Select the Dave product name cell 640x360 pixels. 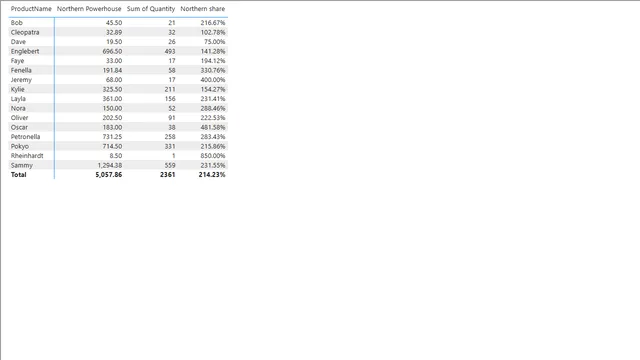click(x=18, y=42)
